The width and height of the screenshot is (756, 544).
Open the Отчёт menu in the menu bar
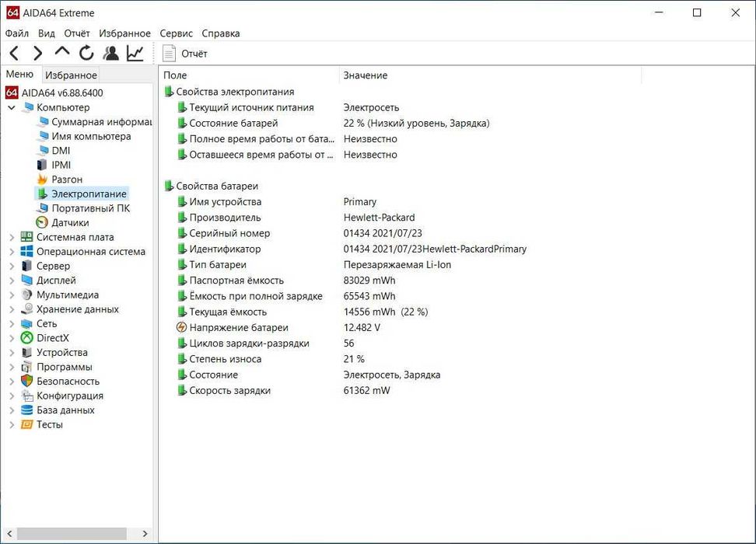(x=77, y=33)
